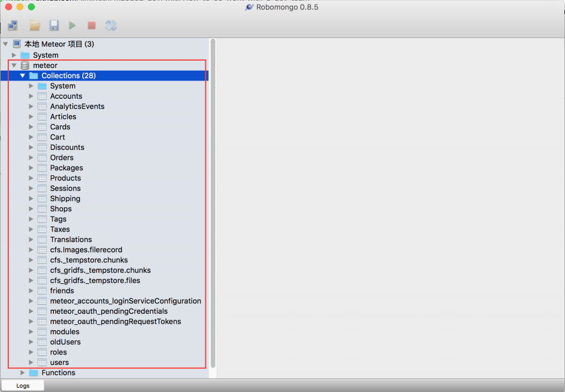The height and width of the screenshot is (392, 565).
Task: Select the meteor_oauth_pendingCredentials collection
Action: [109, 311]
